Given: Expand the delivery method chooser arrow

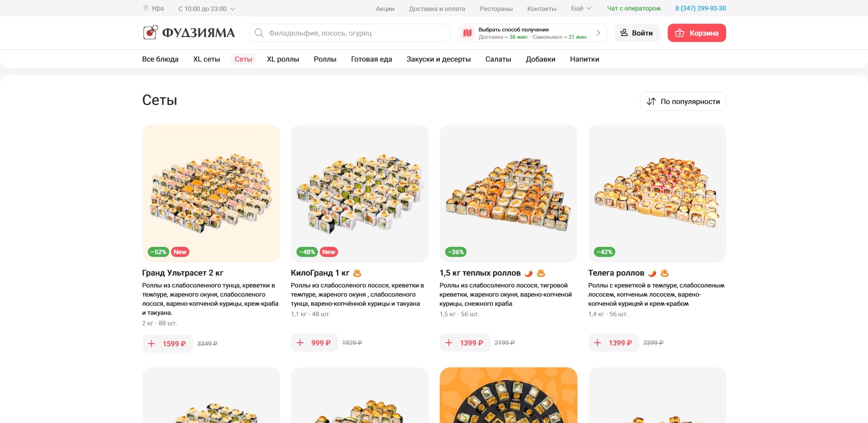Looking at the screenshot, I should (x=598, y=33).
